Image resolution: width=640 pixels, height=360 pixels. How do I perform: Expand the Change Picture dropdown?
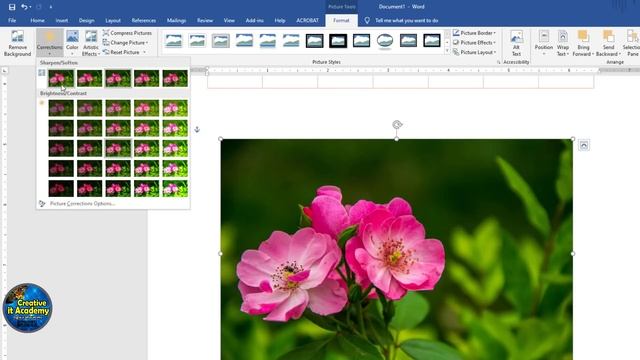[125, 42]
